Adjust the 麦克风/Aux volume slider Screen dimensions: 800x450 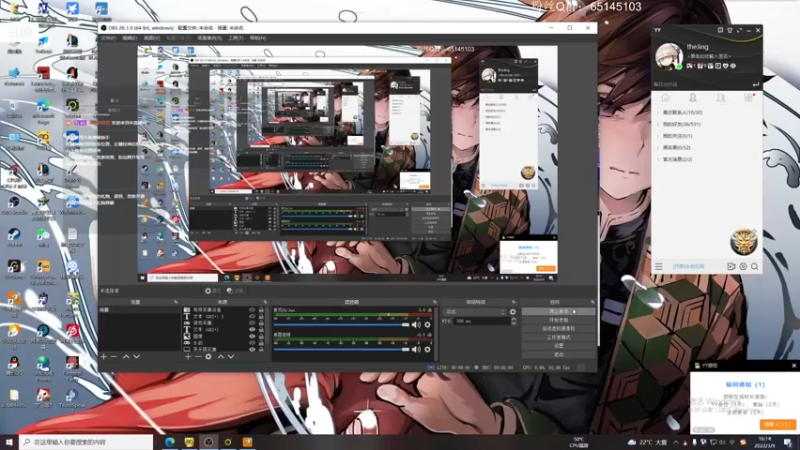[x=342, y=324]
